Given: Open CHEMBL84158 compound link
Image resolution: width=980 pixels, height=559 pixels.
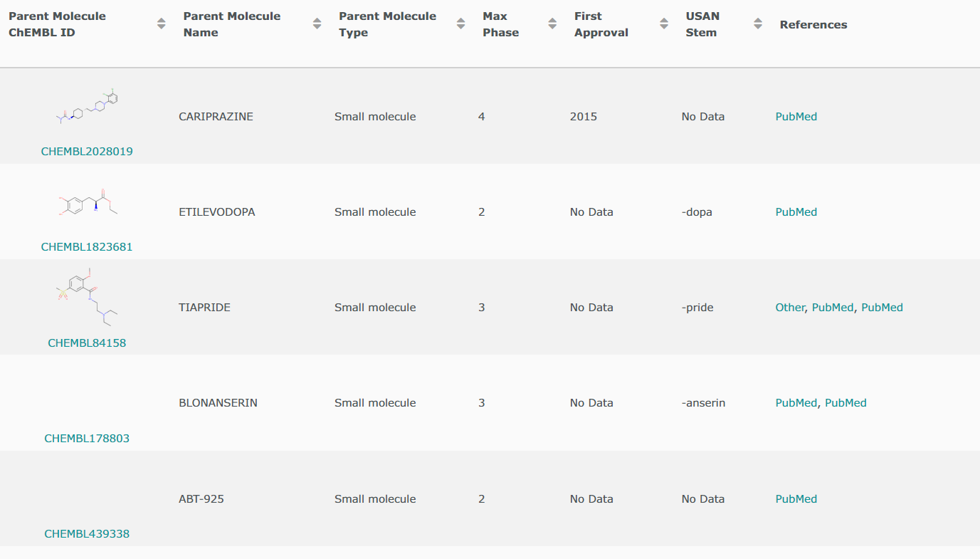Looking at the screenshot, I should click(87, 343).
